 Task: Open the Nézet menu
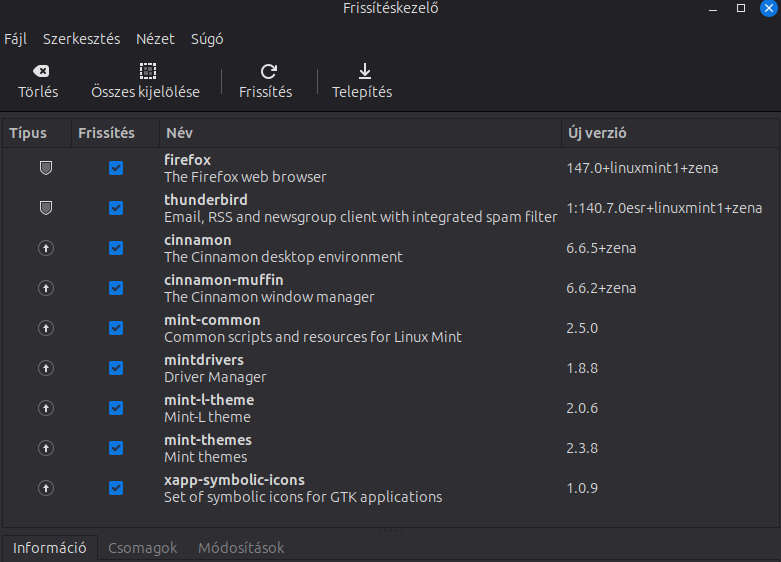[155, 40]
